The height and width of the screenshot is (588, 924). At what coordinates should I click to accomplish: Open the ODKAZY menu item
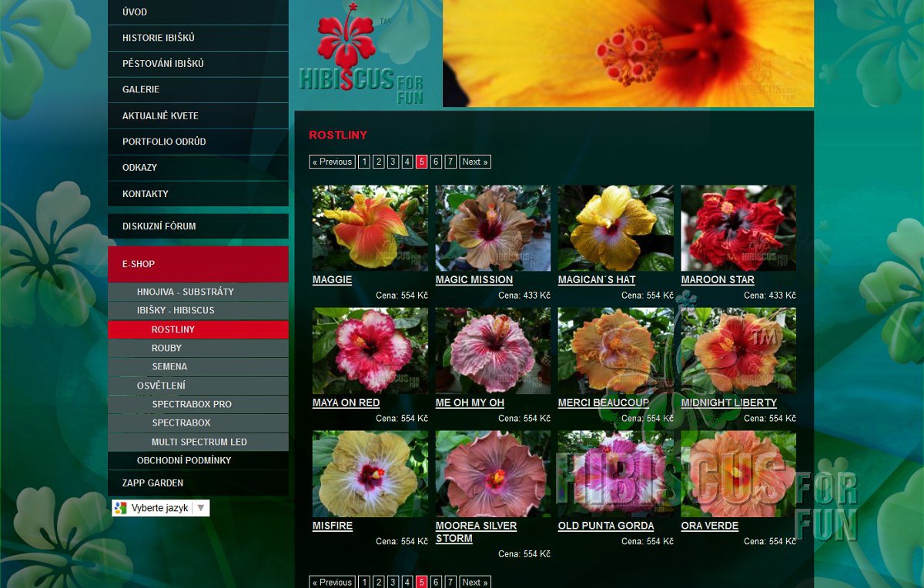tap(198, 167)
